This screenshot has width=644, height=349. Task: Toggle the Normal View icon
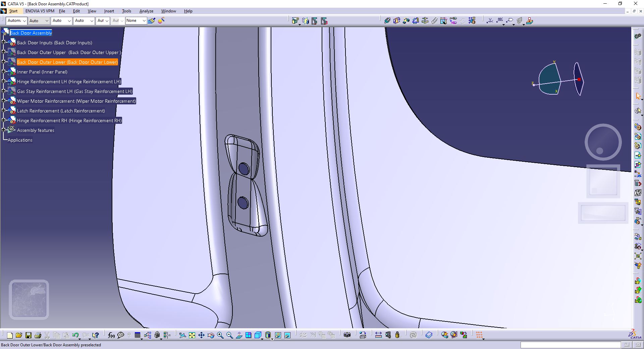pyautogui.click(x=239, y=335)
